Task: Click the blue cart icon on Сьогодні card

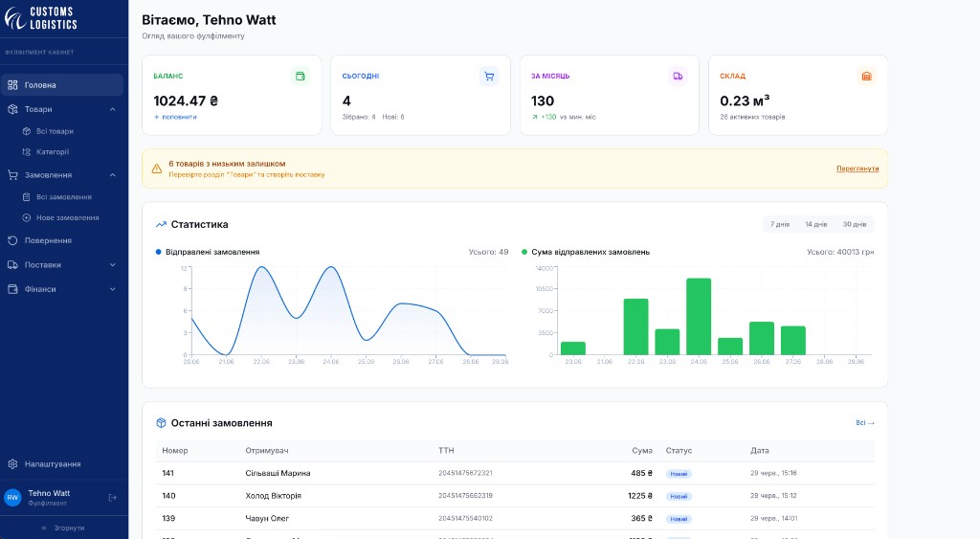Action: coord(489,77)
